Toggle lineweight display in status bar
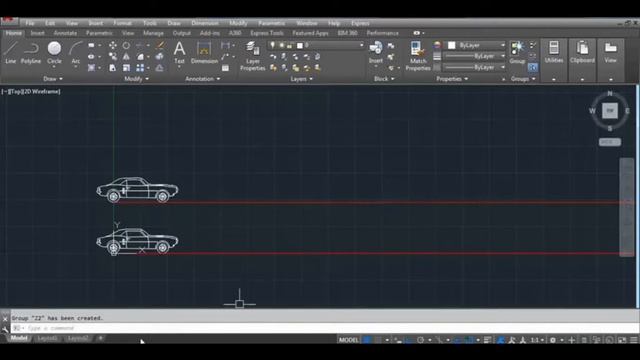This screenshot has height=360, width=640. 487,340
